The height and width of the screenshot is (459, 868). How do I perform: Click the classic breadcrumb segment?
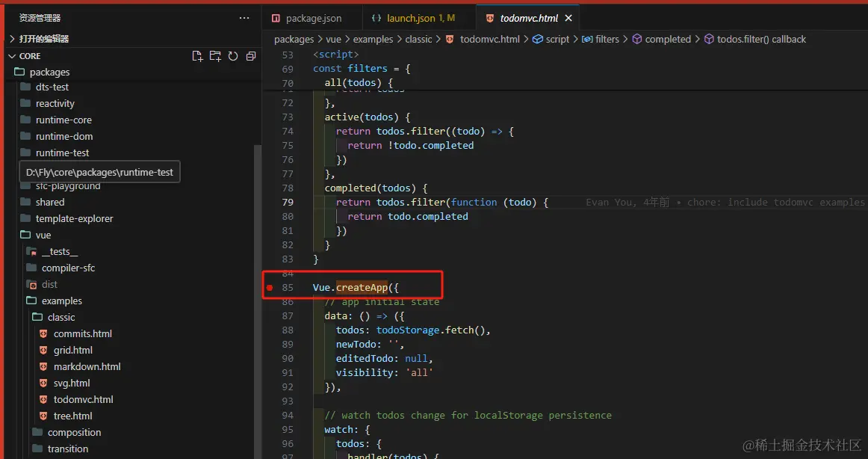418,40
